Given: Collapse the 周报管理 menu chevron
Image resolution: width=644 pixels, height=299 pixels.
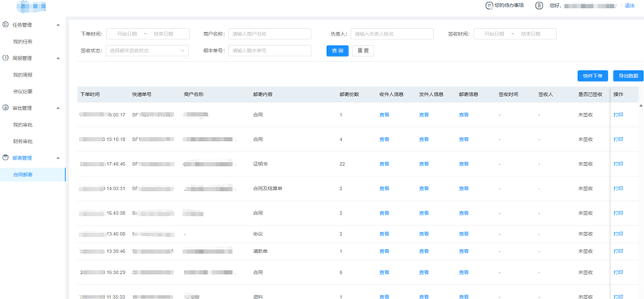Looking at the screenshot, I should point(58,58).
